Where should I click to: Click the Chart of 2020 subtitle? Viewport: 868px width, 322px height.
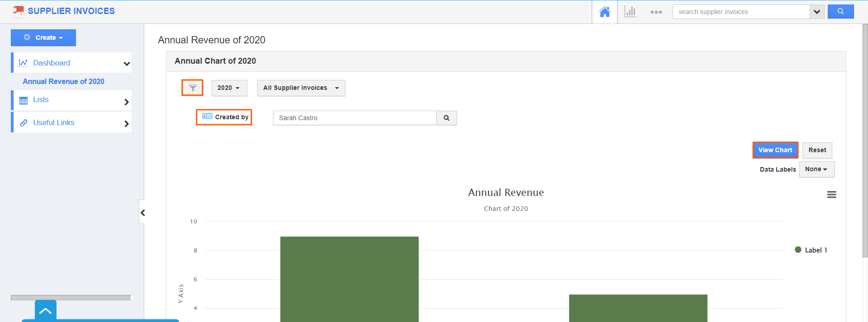506,209
